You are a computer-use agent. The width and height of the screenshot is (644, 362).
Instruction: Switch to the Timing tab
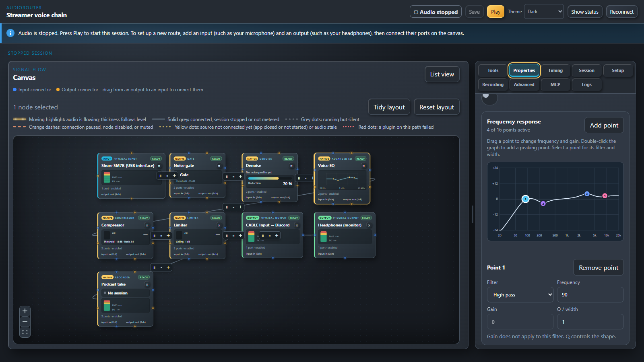555,70
